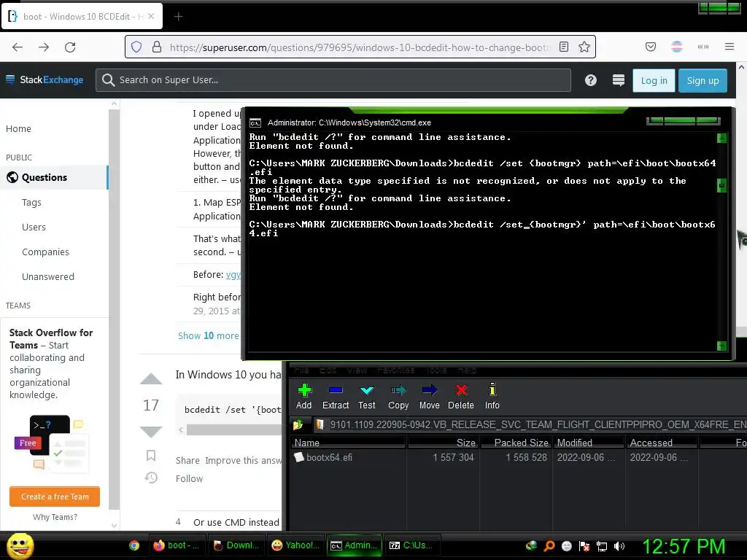Click Create a free Team button
The height and width of the screenshot is (560, 747).
(55, 497)
